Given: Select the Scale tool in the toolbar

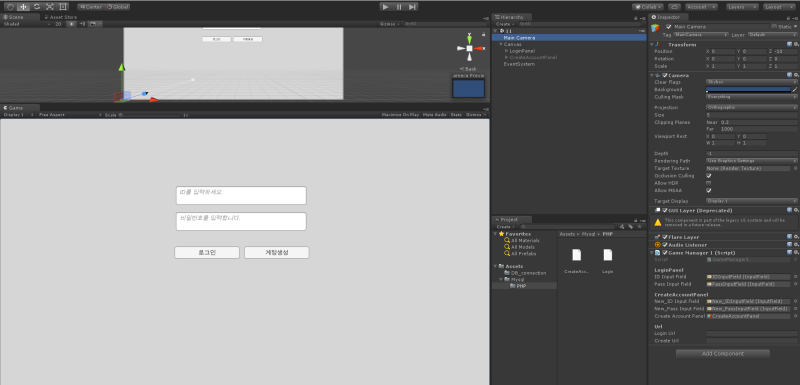Looking at the screenshot, I should point(49,7).
